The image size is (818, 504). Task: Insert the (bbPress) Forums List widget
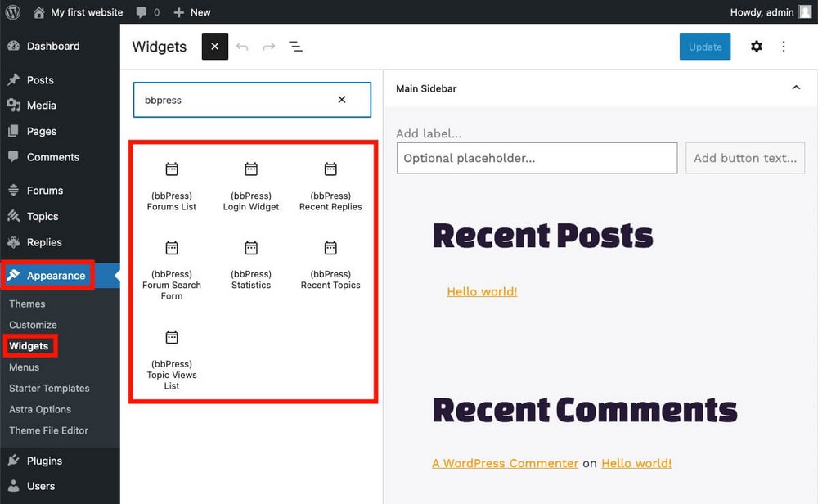click(172, 187)
